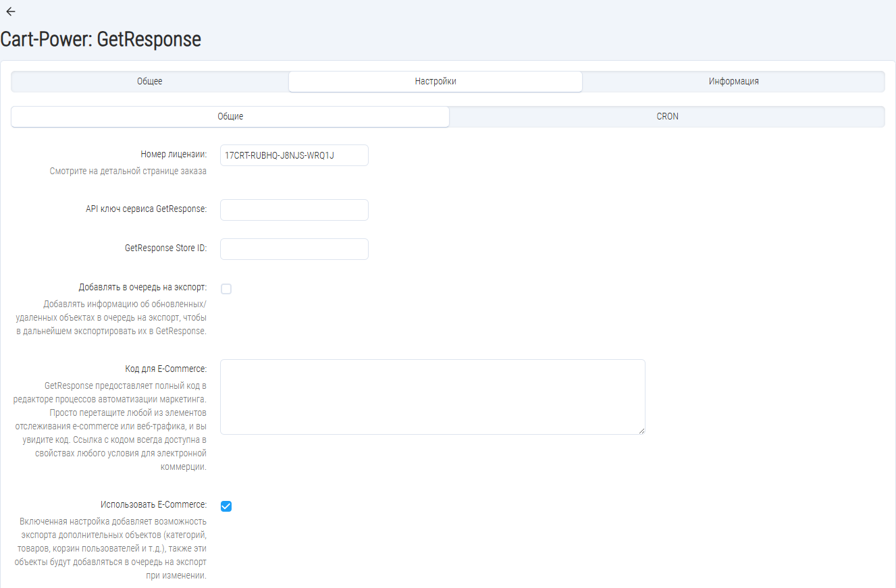This screenshot has width=896, height=588.
Task: Click the Номер лицензии input field
Action: coord(294,155)
